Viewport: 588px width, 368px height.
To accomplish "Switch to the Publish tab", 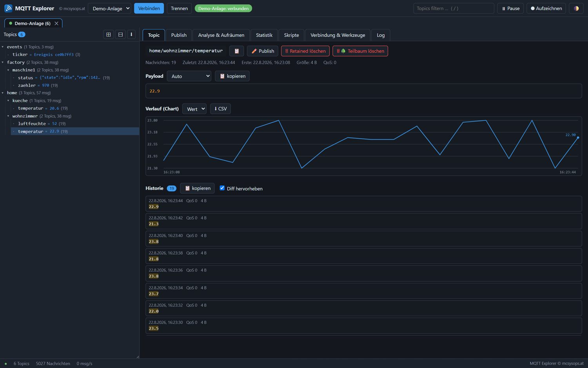I will click(179, 35).
